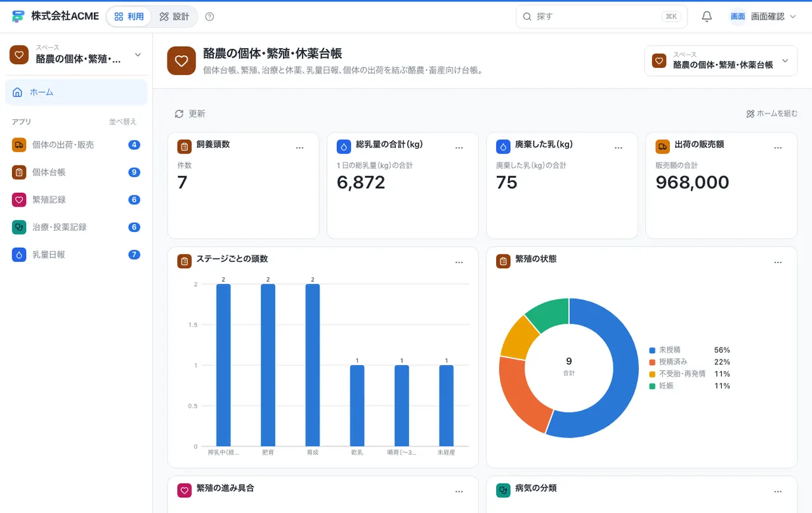
Task: Open the 繁殖の状態 chart options menu
Action: pyautogui.click(x=778, y=262)
